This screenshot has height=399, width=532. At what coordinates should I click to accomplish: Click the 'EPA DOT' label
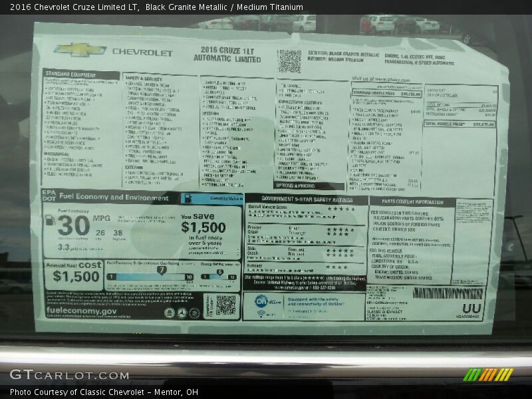49,196
